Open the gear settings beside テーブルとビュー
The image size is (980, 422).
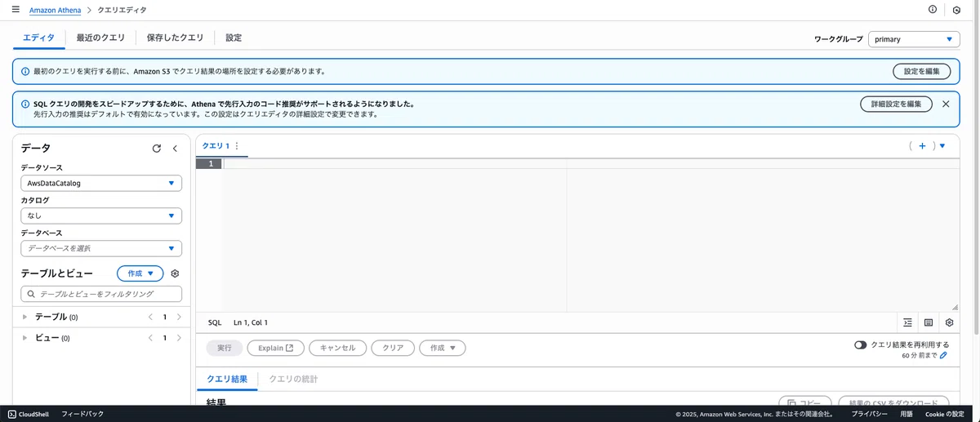click(175, 273)
